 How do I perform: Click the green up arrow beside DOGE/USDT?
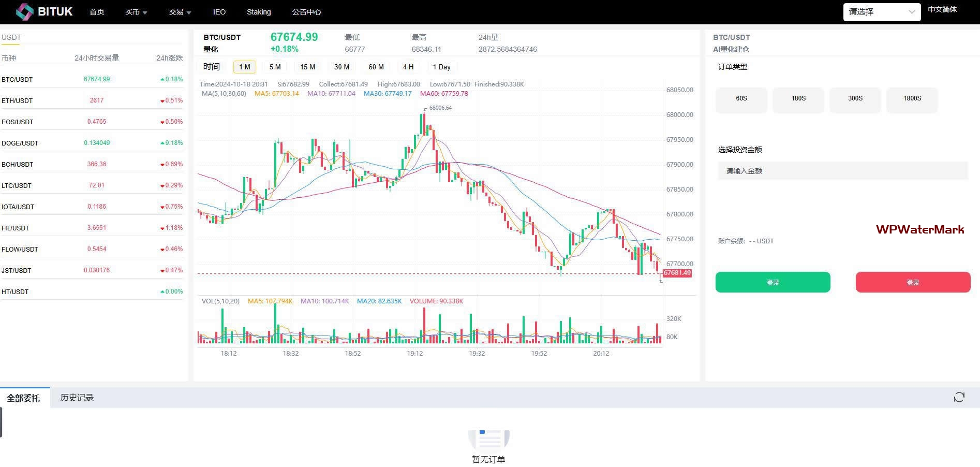pos(162,143)
